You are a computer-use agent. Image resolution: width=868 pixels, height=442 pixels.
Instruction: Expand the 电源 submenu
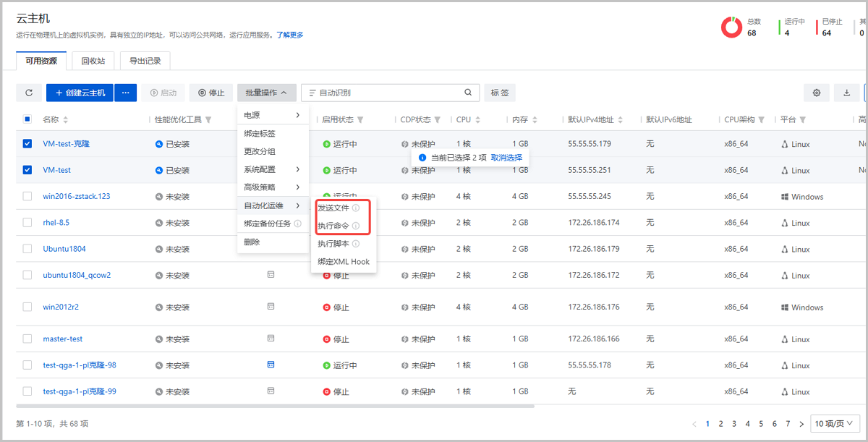tap(272, 115)
